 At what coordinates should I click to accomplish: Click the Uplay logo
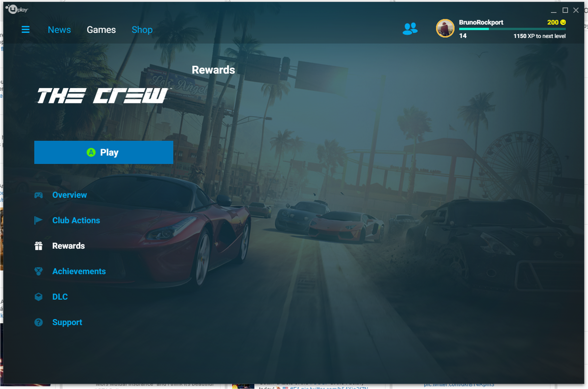(x=16, y=9)
